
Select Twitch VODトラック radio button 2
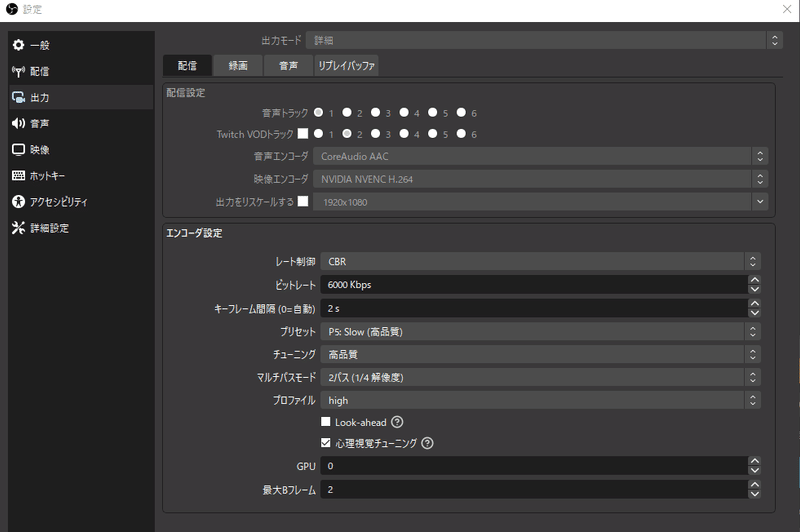click(x=347, y=134)
